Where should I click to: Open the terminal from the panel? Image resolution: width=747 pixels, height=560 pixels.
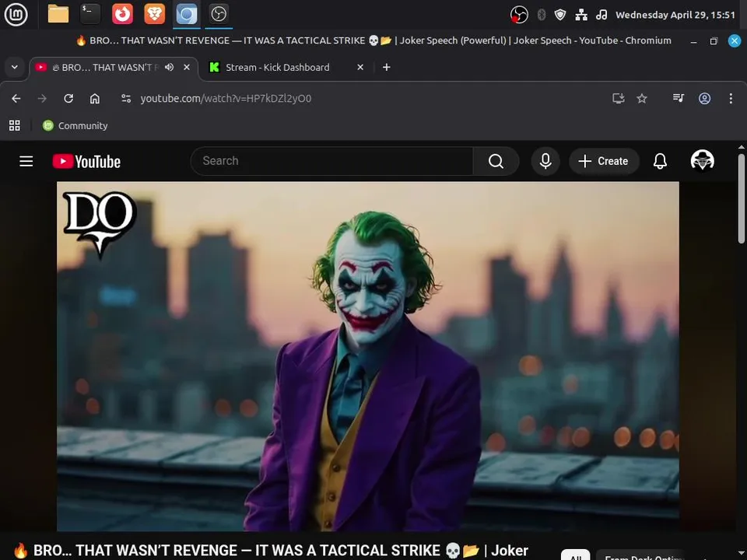click(90, 14)
